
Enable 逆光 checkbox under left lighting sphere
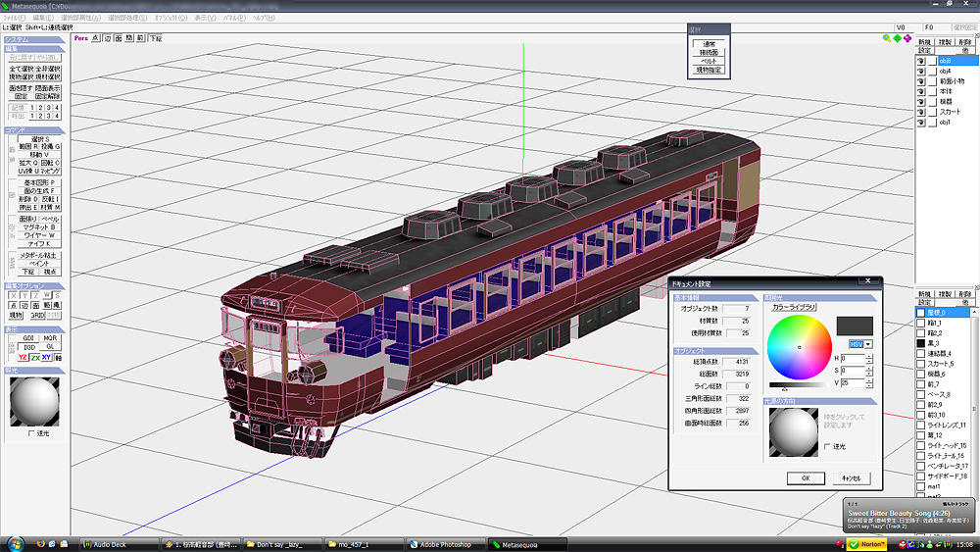tap(31, 432)
